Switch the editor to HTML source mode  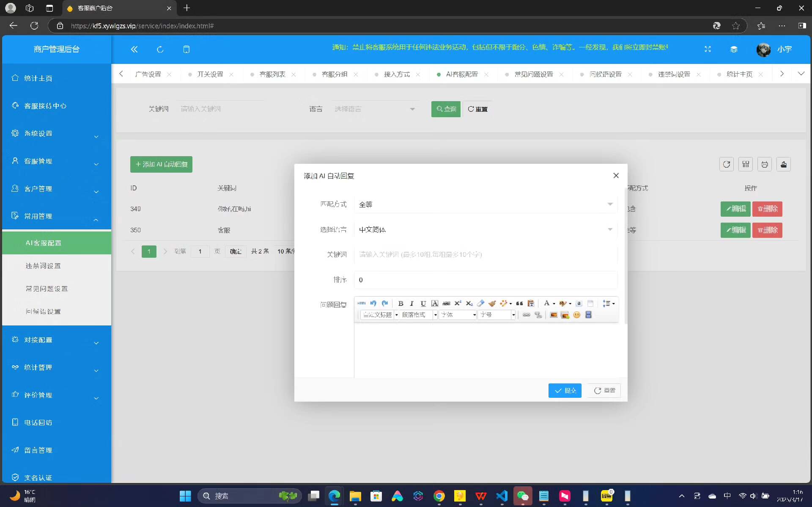tap(361, 303)
